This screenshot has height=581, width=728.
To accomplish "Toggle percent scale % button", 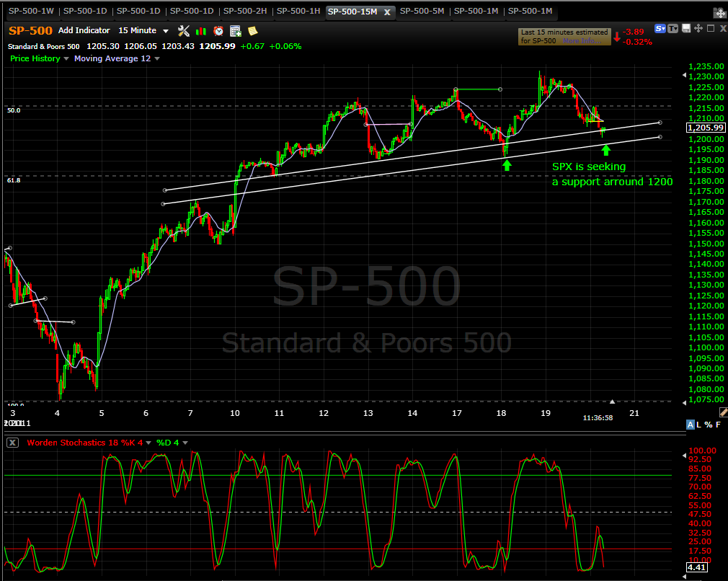I will (x=710, y=425).
